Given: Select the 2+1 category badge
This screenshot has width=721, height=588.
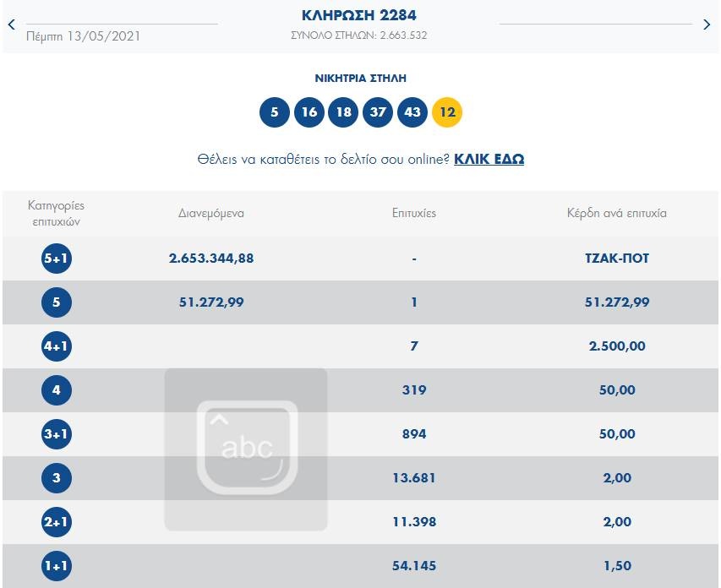Looking at the screenshot, I should [57, 522].
